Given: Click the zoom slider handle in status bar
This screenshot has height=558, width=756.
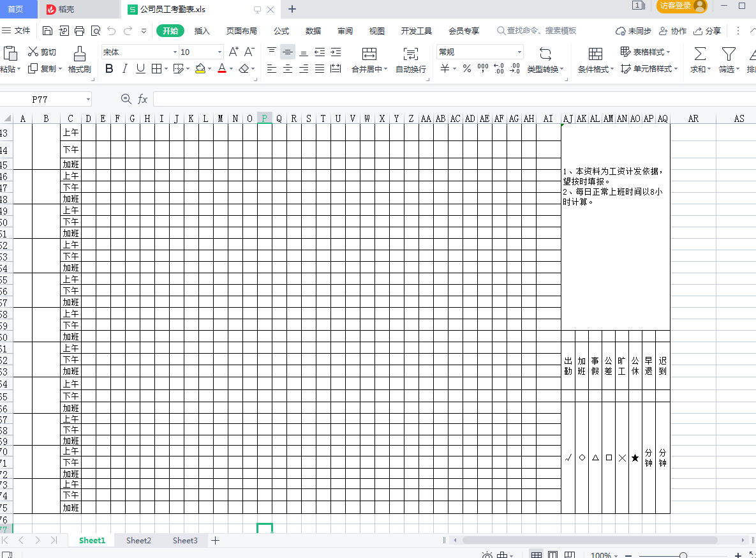Looking at the screenshot, I should coord(683,555).
